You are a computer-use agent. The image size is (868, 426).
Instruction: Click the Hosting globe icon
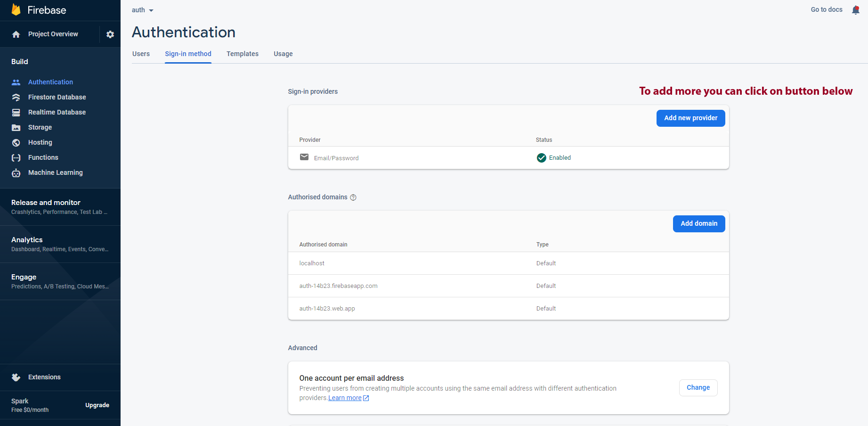click(16, 142)
